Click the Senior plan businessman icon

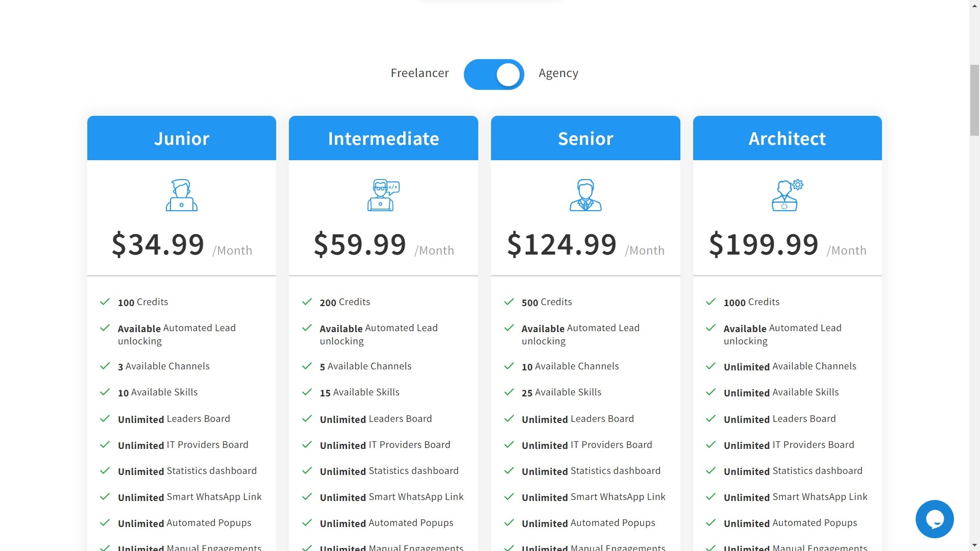585,195
